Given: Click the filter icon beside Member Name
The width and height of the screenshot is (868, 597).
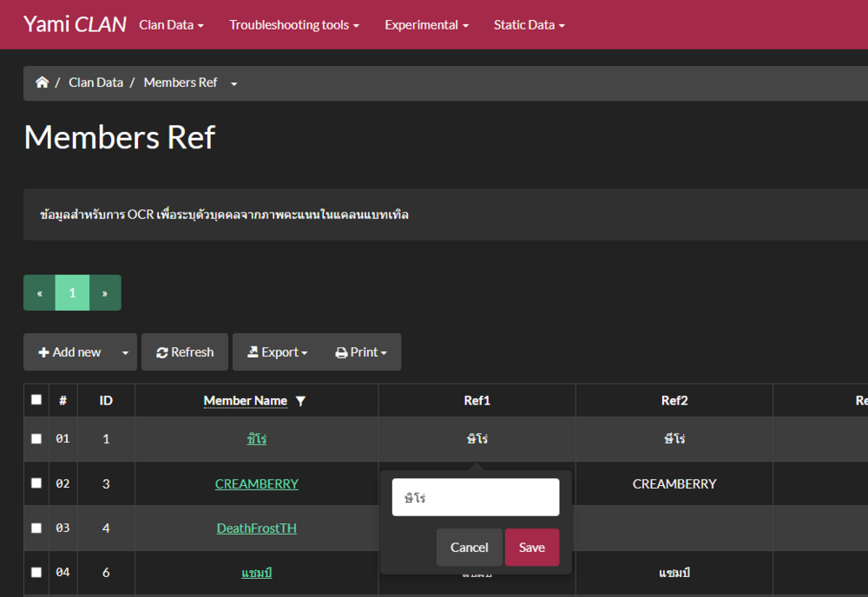Looking at the screenshot, I should 300,401.
